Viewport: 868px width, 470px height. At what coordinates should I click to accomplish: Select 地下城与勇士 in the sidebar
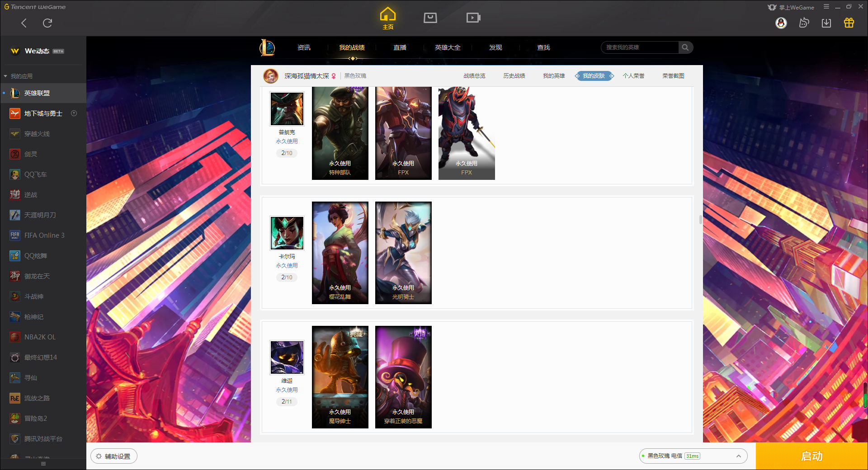[43, 113]
